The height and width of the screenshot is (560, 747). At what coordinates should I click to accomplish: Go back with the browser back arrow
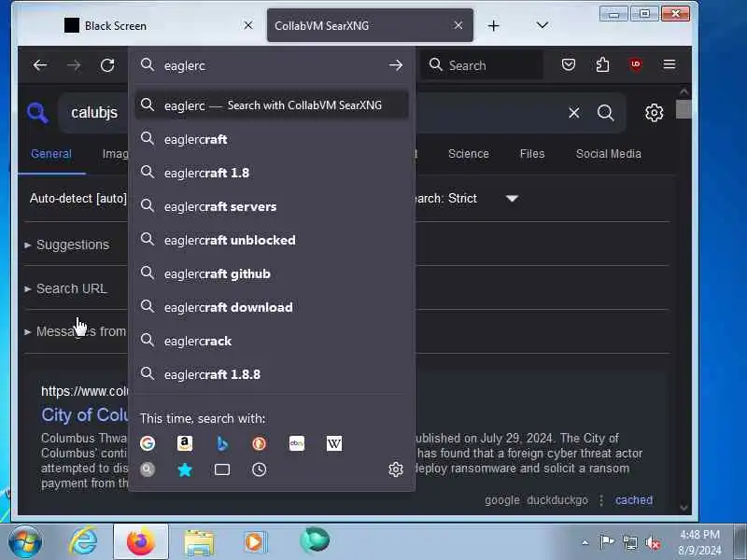point(40,64)
